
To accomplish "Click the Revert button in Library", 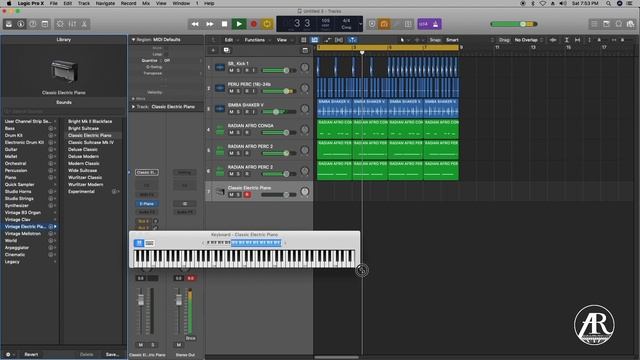I will (31, 354).
